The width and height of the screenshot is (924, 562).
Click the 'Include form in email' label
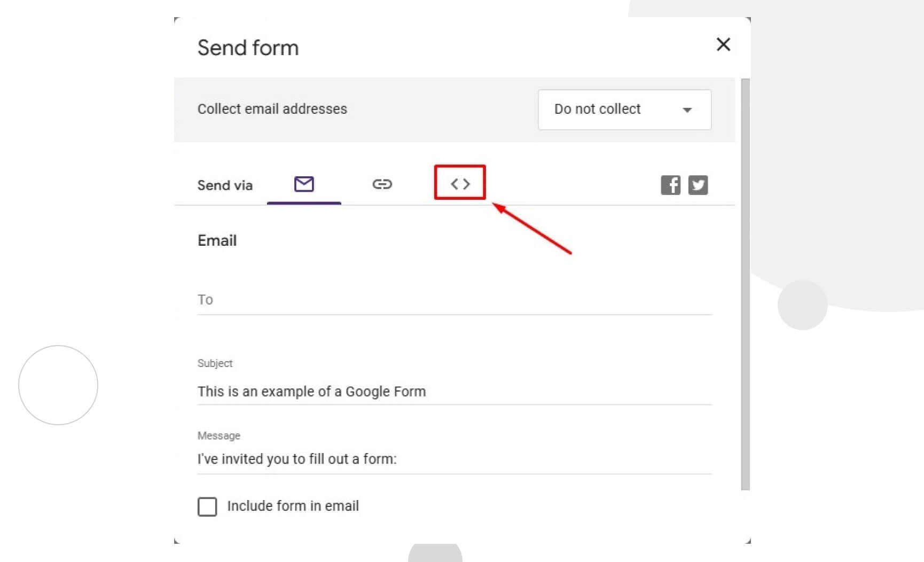(x=293, y=506)
